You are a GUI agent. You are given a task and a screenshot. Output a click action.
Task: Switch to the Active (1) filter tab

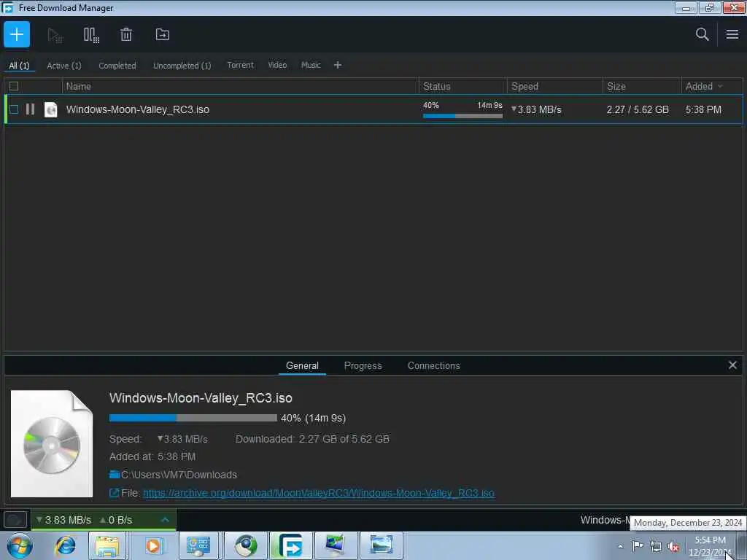click(x=64, y=65)
